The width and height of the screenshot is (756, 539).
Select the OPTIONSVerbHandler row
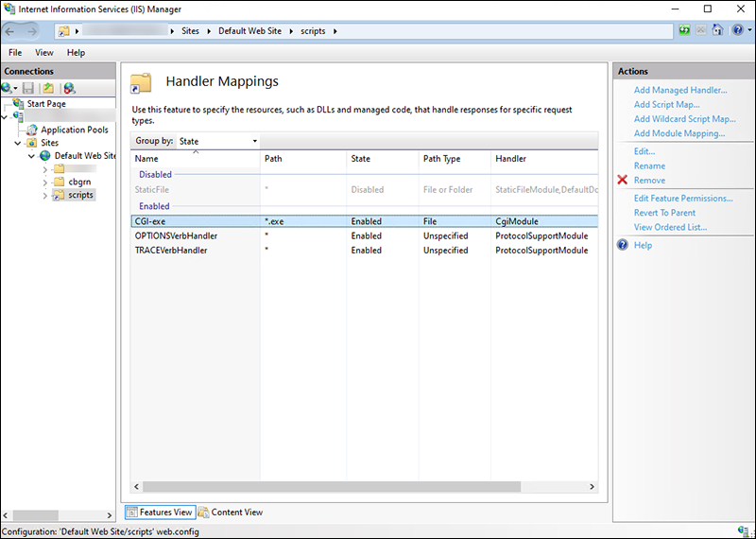[x=365, y=236]
